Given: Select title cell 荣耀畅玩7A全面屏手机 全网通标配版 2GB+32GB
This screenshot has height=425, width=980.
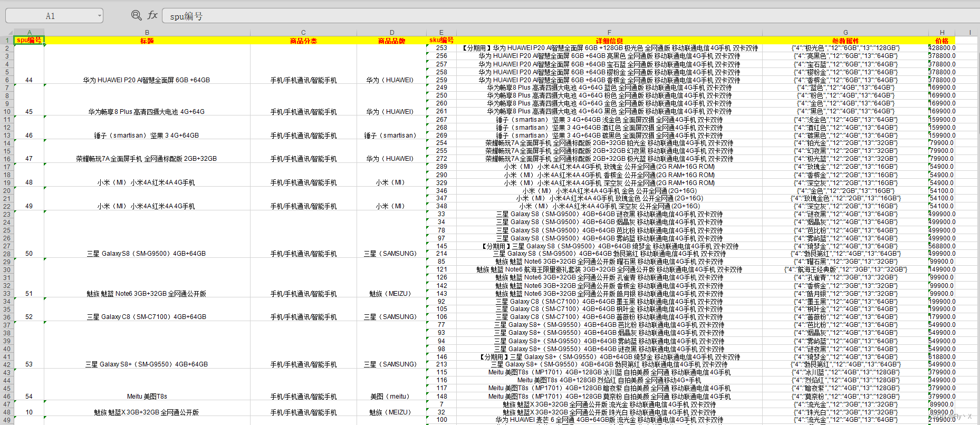Looking at the screenshot, I should pyautogui.click(x=147, y=151).
